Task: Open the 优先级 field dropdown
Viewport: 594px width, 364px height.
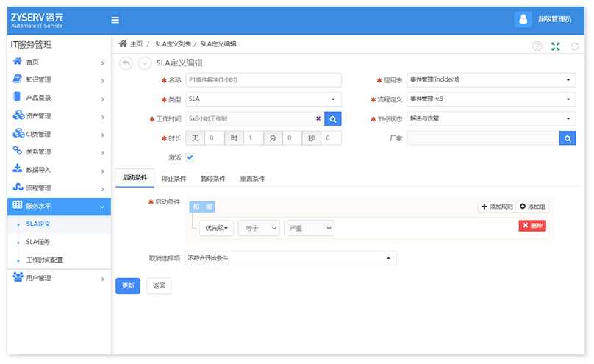Action: tap(216, 228)
